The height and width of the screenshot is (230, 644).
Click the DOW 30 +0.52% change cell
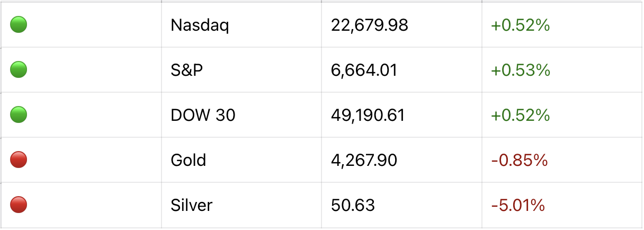(x=520, y=115)
